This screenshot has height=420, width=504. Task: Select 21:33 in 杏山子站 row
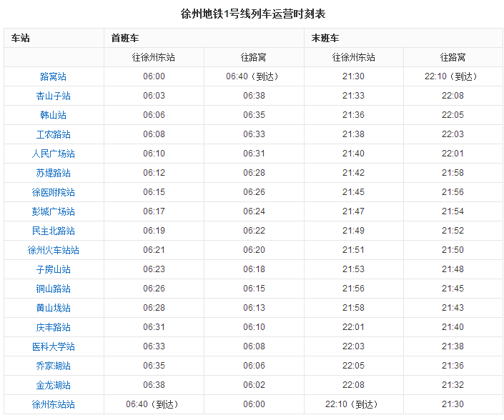[353, 96]
